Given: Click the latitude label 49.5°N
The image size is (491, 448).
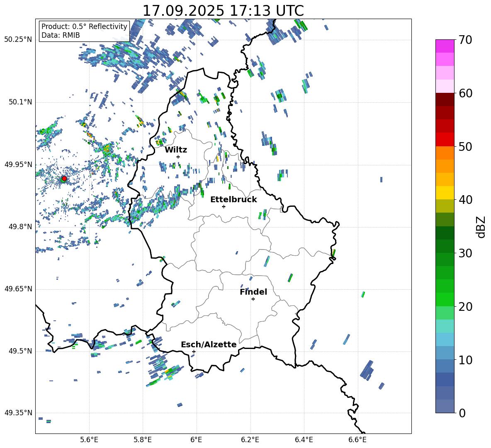Looking at the screenshot, I should (20, 351).
